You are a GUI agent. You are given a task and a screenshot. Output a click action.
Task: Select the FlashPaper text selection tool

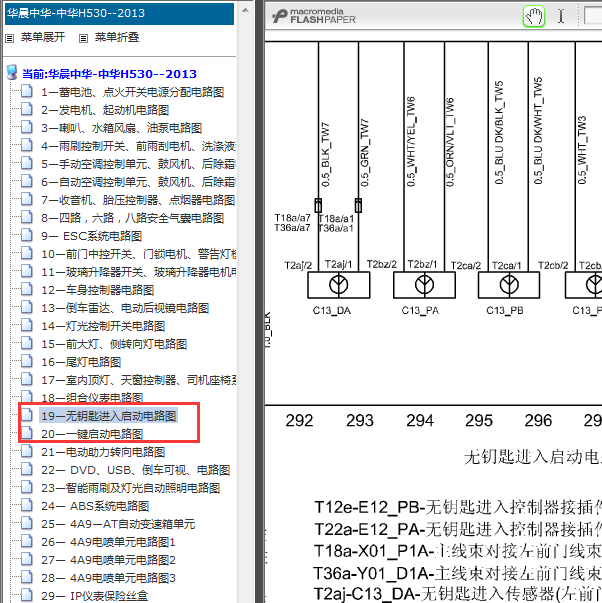click(x=561, y=17)
